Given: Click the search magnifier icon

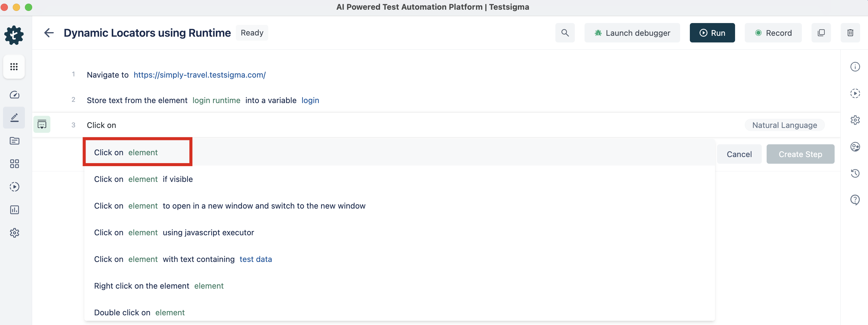Looking at the screenshot, I should 565,33.
